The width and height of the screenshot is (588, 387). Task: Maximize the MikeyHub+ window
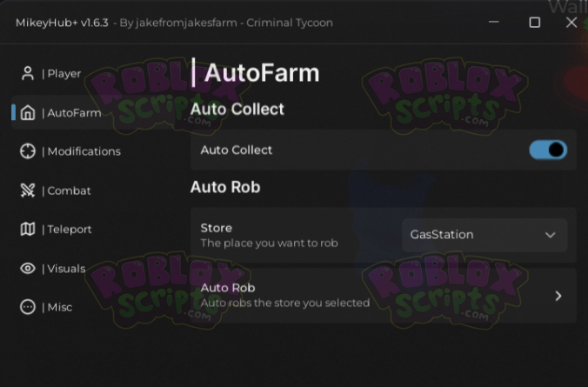(535, 23)
